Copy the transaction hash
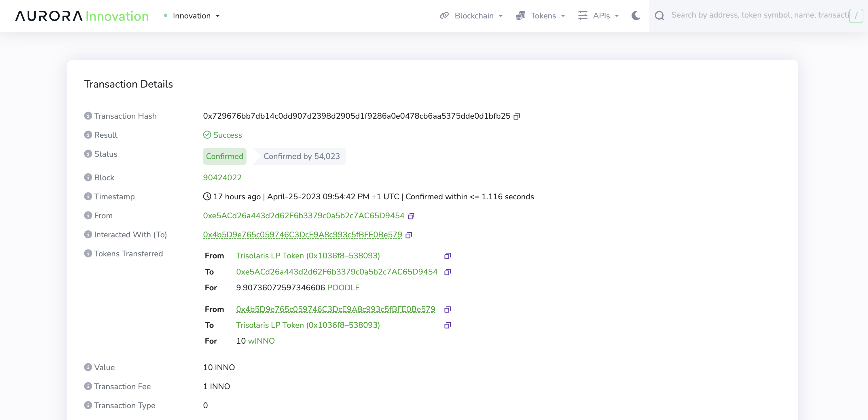This screenshot has height=420, width=868. pyautogui.click(x=517, y=116)
